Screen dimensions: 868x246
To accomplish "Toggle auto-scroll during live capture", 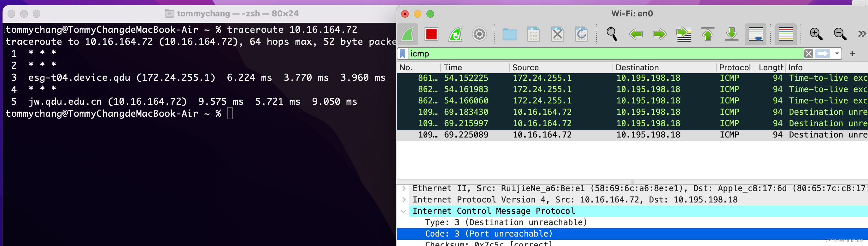I will [x=755, y=34].
